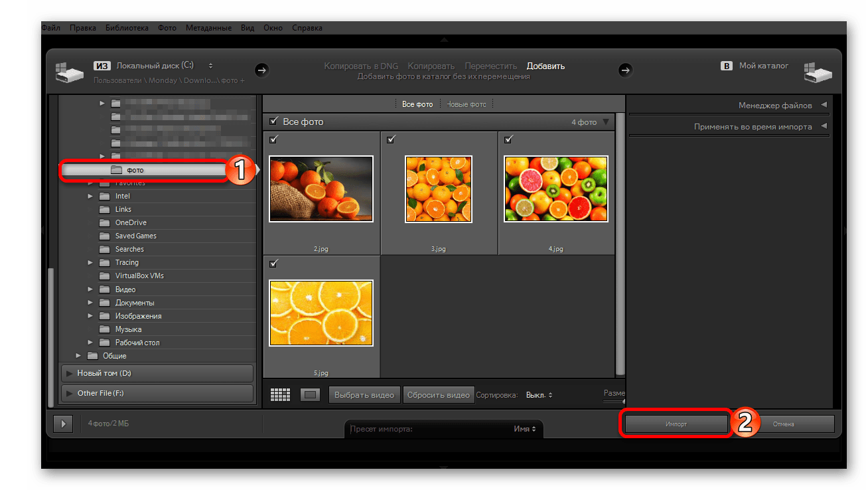Expand the Документы folder

(90, 303)
